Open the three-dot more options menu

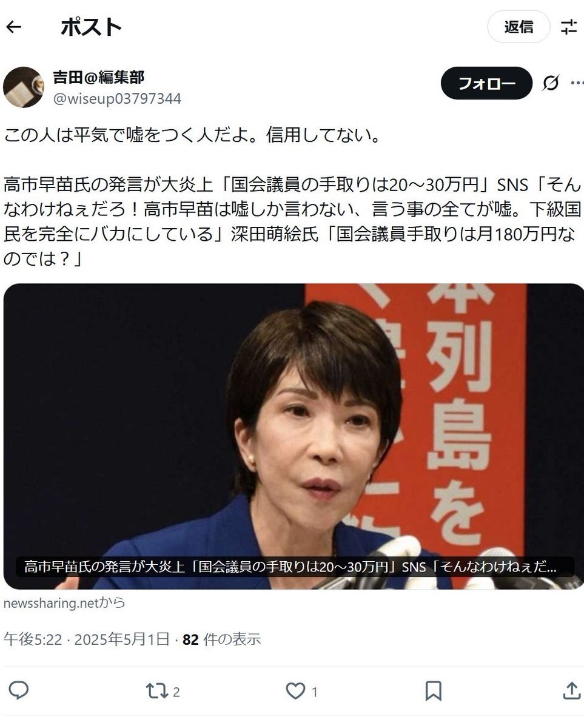577,83
